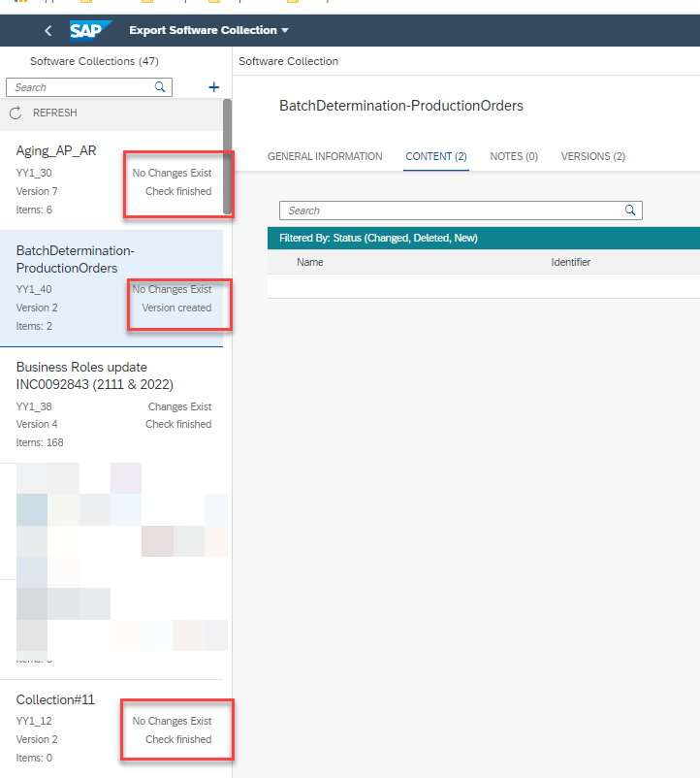Open the NOTES (0) tab
Screen dimensions: 700x778
point(514,157)
